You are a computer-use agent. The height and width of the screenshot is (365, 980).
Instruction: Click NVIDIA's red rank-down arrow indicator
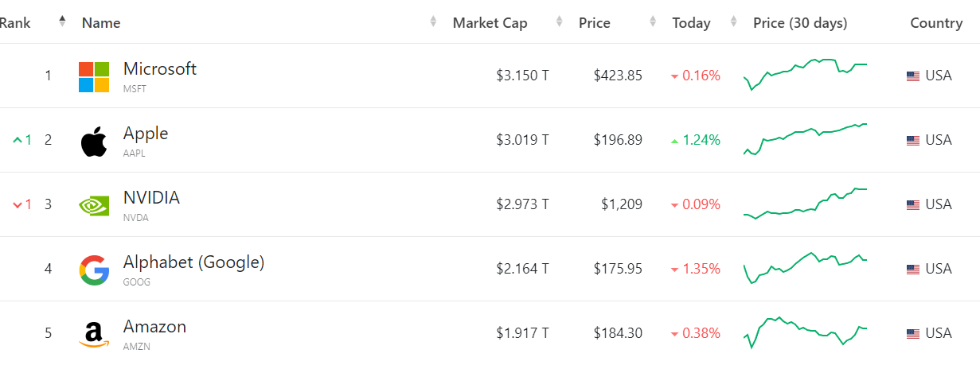tap(18, 205)
